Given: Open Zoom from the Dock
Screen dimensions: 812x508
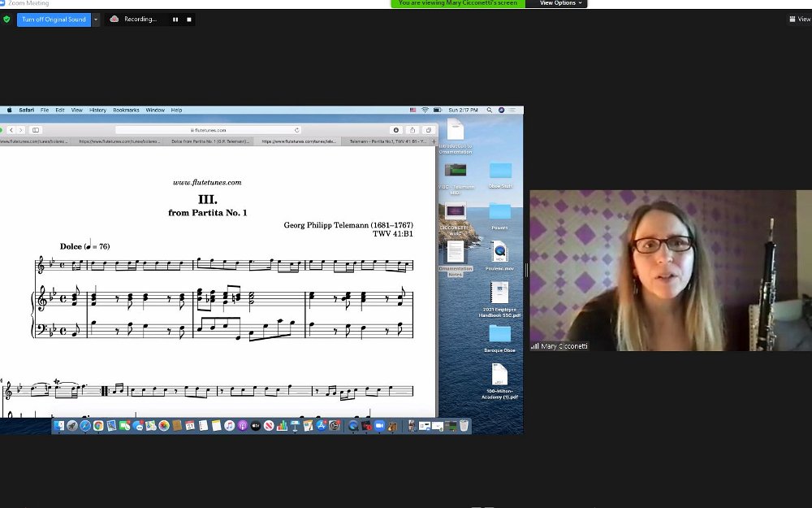Looking at the screenshot, I should (379, 426).
